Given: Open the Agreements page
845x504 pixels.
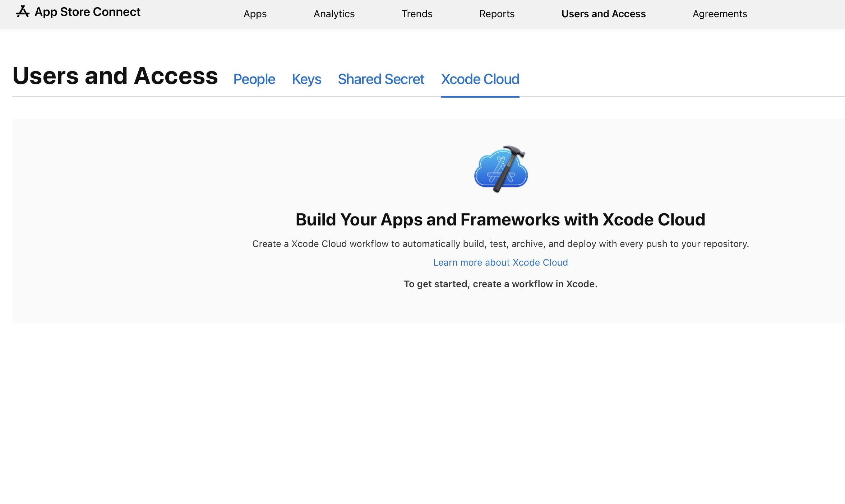Looking at the screenshot, I should [x=720, y=14].
